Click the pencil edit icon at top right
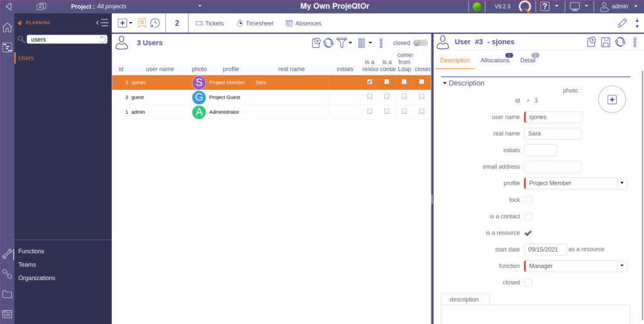This screenshot has width=644, height=324. (x=622, y=23)
